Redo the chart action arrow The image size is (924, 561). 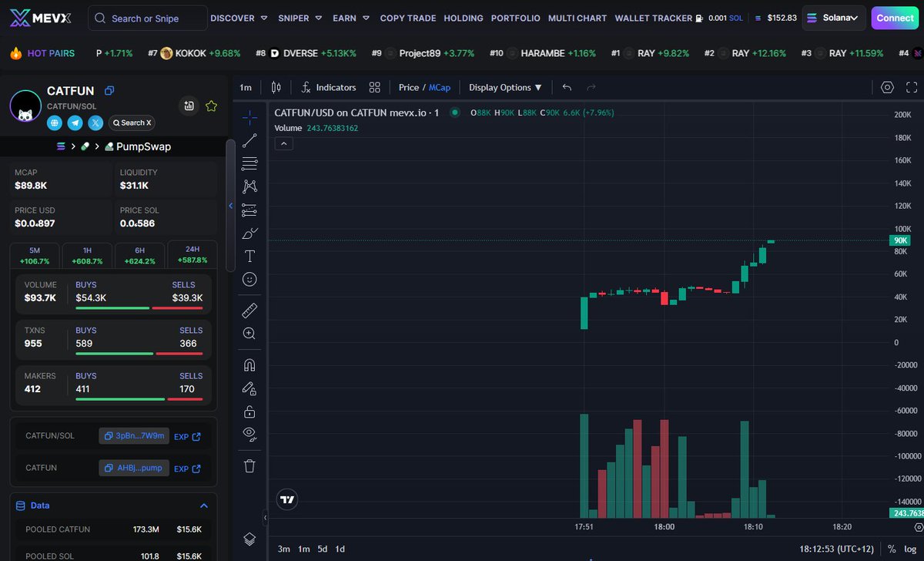(x=591, y=88)
